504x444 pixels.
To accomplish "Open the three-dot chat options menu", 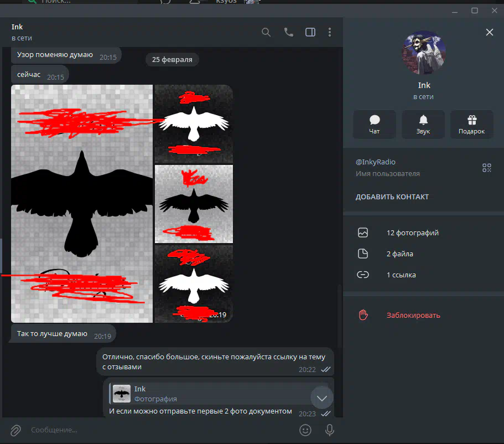I will point(330,32).
